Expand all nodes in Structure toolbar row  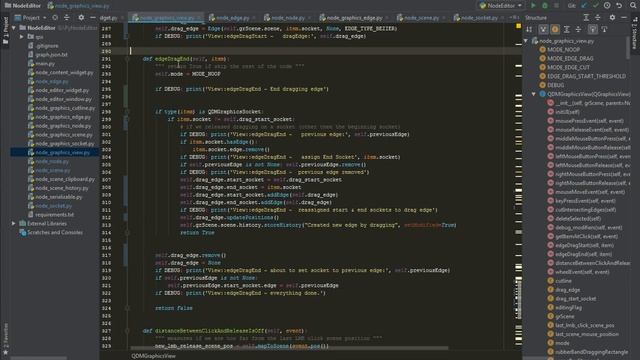(x=567, y=29)
